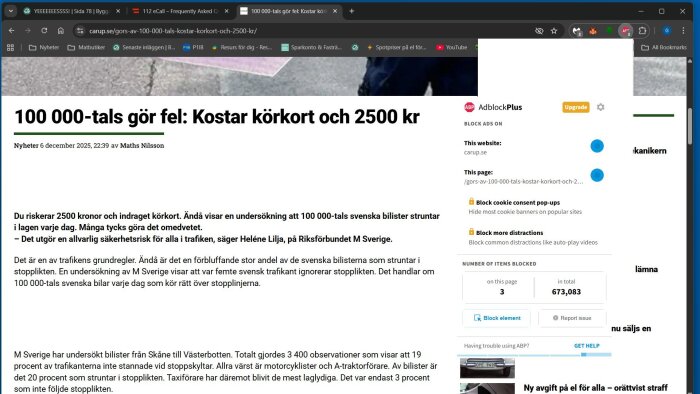Open the browser home page
700x394 pixels.
point(61,31)
